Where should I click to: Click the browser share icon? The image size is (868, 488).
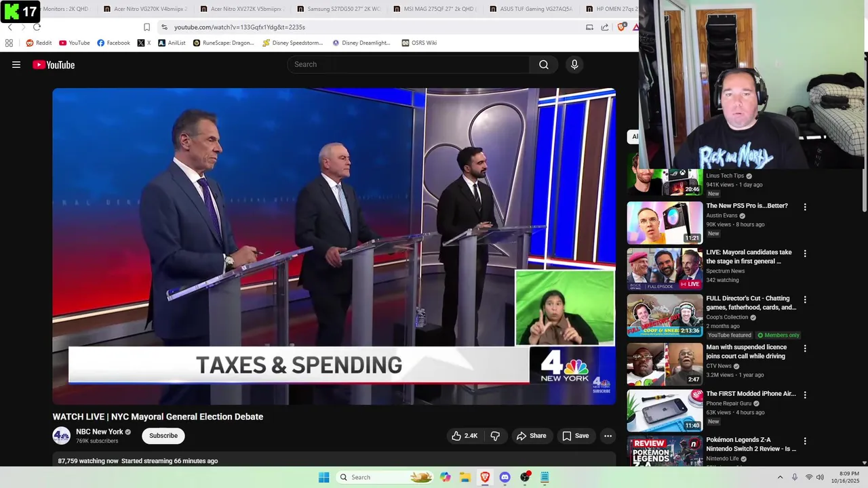(605, 27)
